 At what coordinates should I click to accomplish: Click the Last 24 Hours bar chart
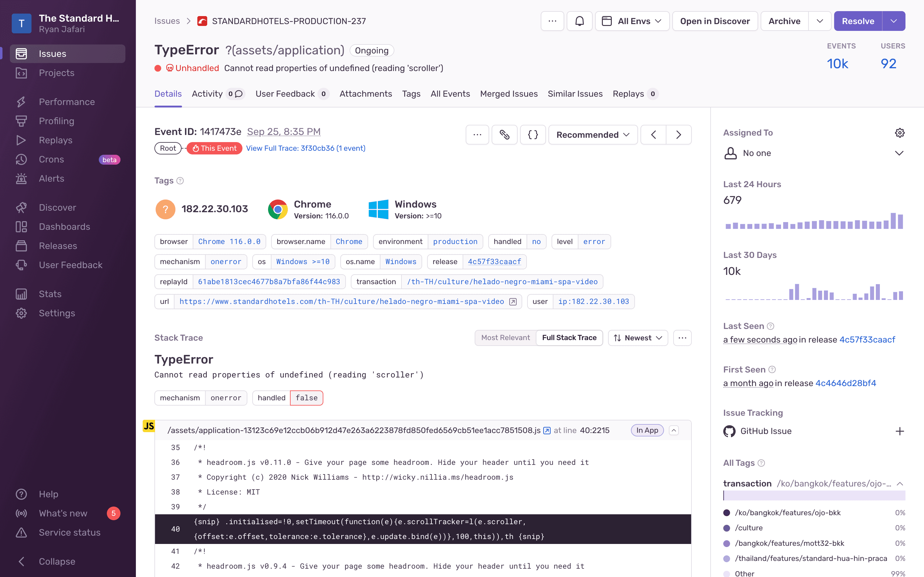click(814, 221)
